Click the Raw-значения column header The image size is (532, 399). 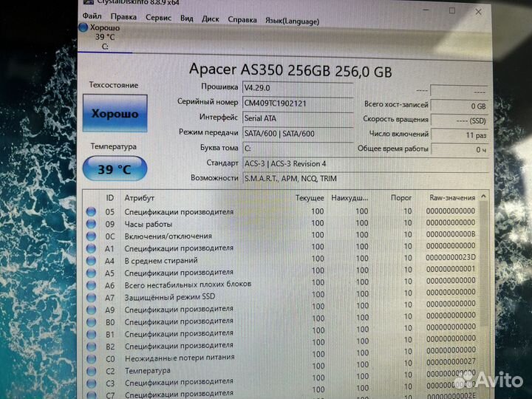[452, 197]
